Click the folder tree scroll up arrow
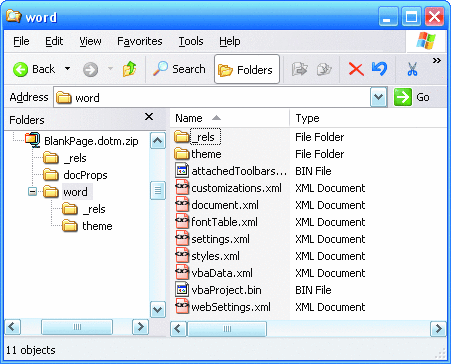Viewport: 451px width, 364px height. (158, 141)
